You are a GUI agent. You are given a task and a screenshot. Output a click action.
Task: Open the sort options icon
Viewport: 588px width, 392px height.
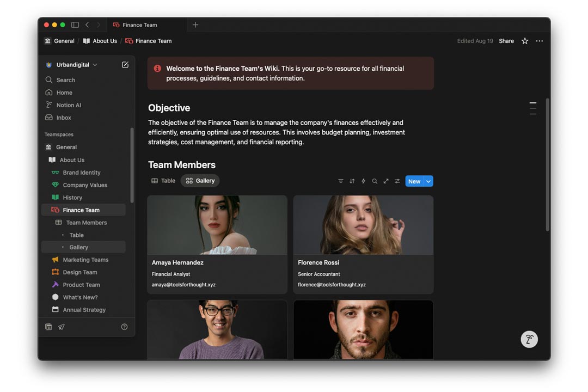(352, 181)
